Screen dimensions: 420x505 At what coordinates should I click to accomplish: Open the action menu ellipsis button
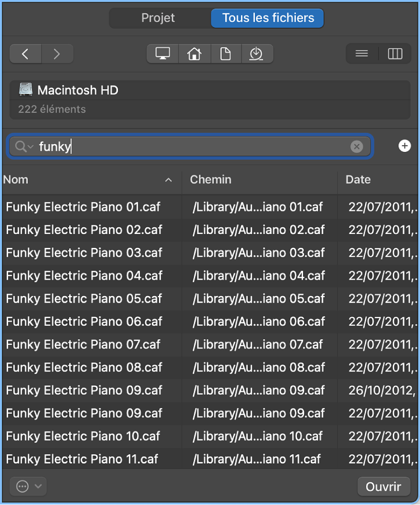28,487
